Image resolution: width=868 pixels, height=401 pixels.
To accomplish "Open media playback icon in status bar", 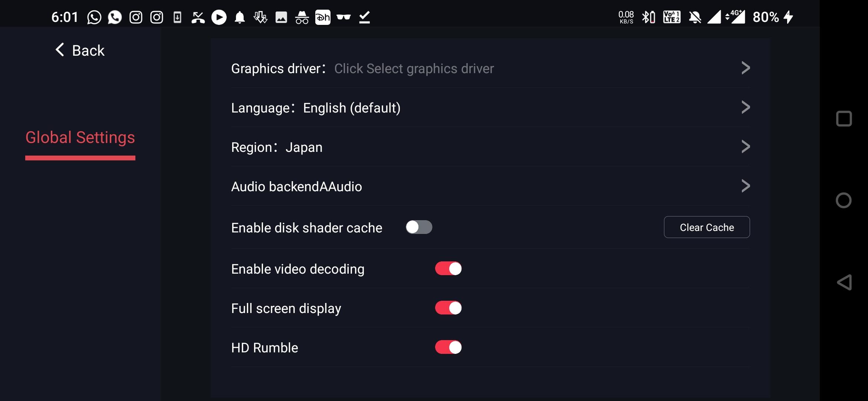I will [218, 17].
